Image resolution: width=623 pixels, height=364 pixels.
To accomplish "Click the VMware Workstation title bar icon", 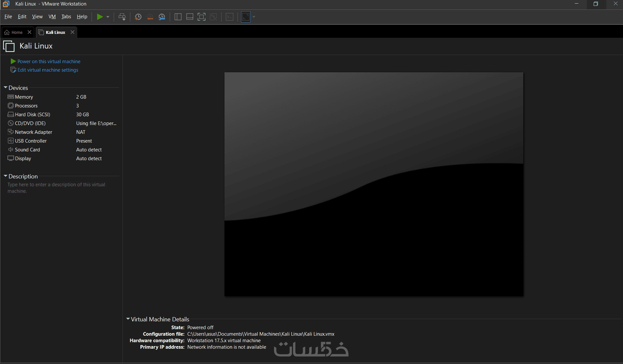I will click(x=6, y=4).
